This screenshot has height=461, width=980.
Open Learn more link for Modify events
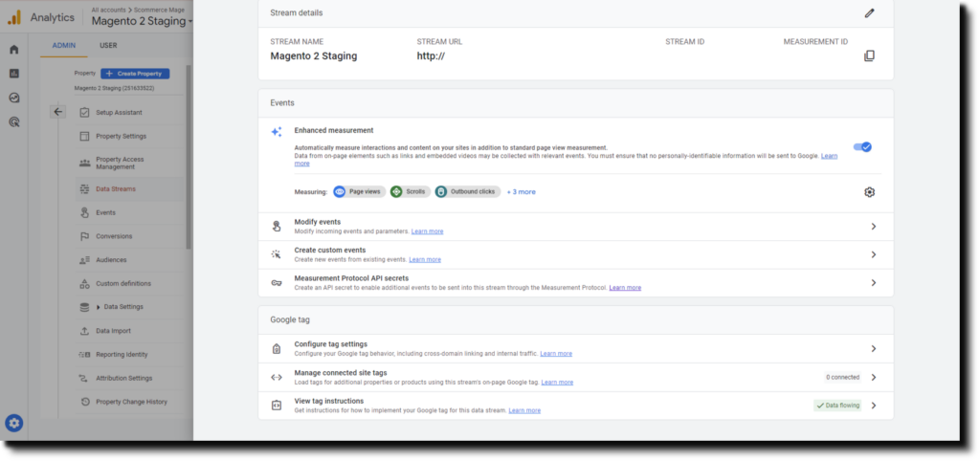coord(427,231)
